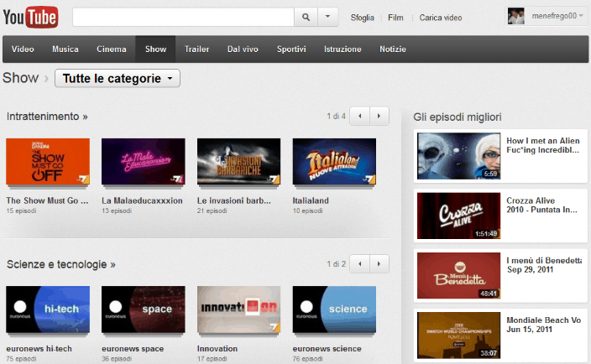The height and width of the screenshot is (364, 591).
Task: Open Le invasioni barbariche thumbnail
Action: coord(238,162)
